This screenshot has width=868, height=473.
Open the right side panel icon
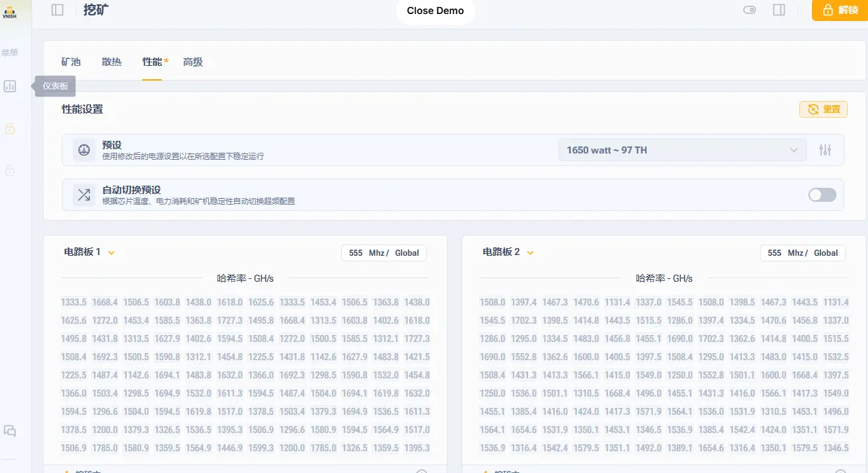778,10
